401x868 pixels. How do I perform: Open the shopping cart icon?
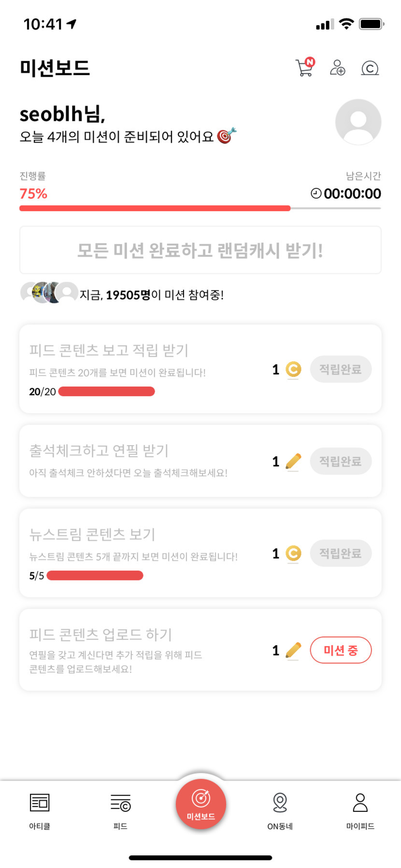[304, 68]
